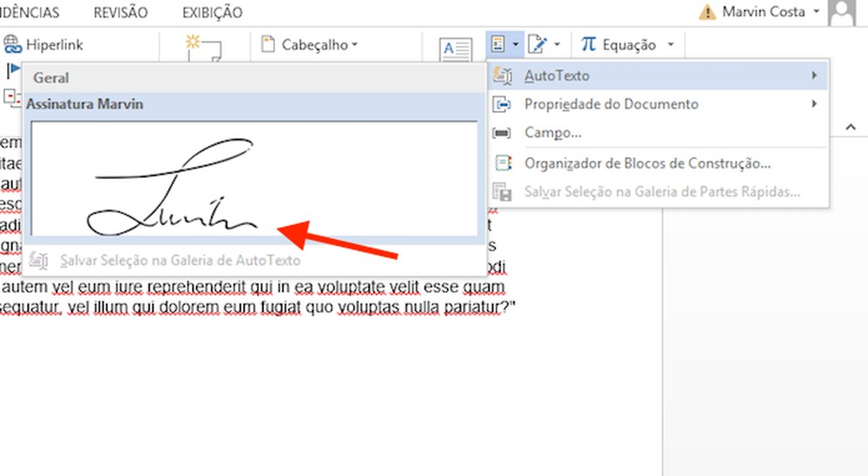Click the comment sun-burst icon
The image size is (868, 476).
[x=193, y=42]
